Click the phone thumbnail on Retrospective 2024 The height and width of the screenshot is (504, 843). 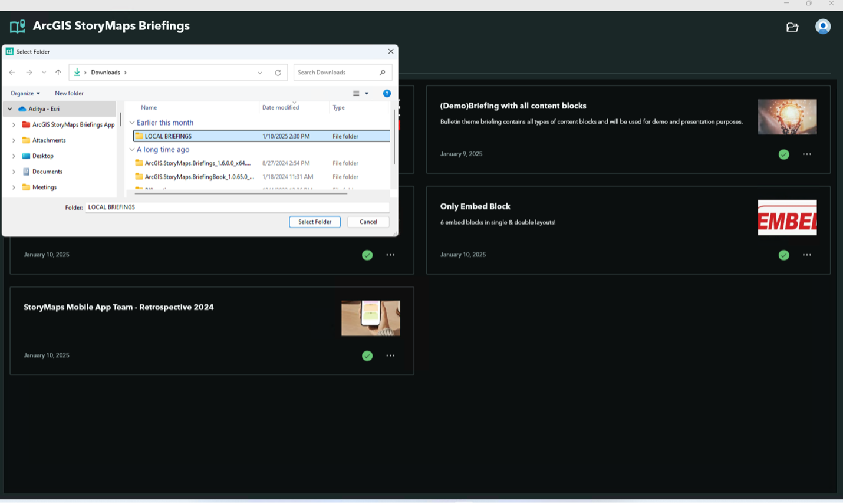tap(371, 318)
